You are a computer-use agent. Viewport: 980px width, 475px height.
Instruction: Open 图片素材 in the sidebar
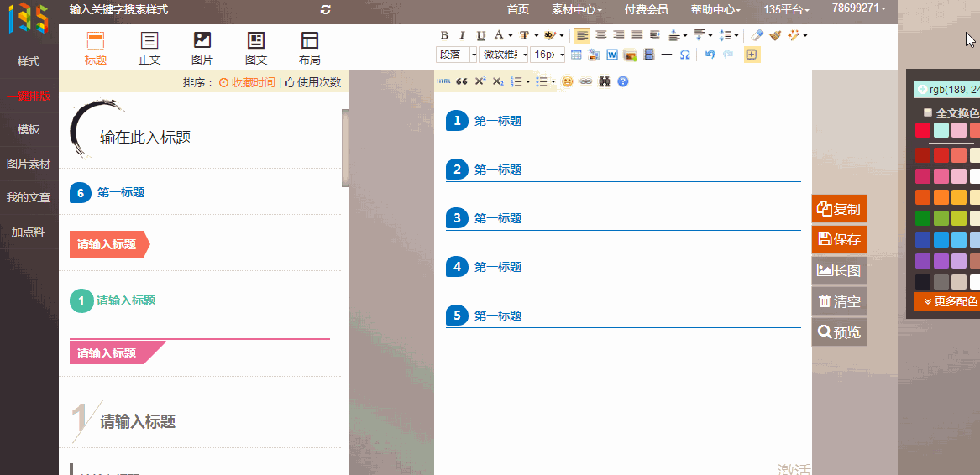click(29, 163)
